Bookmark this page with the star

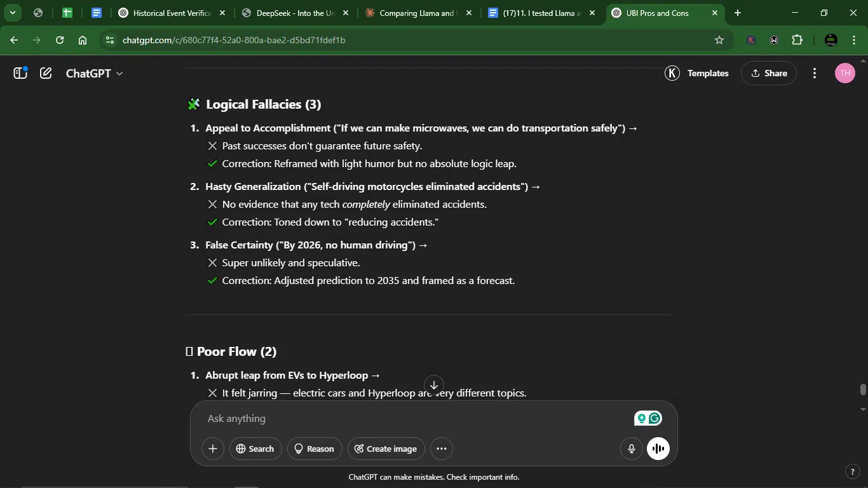[x=719, y=40]
